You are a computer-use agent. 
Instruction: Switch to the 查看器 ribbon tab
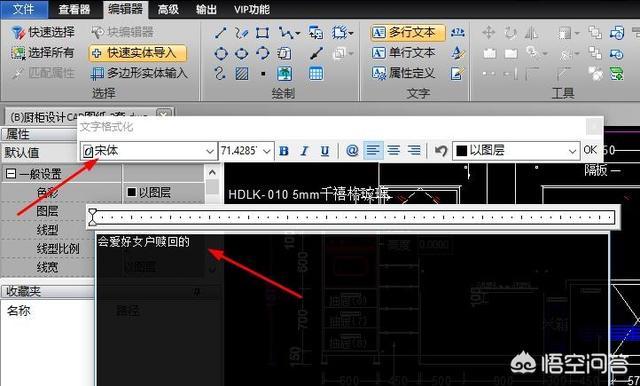74,9
